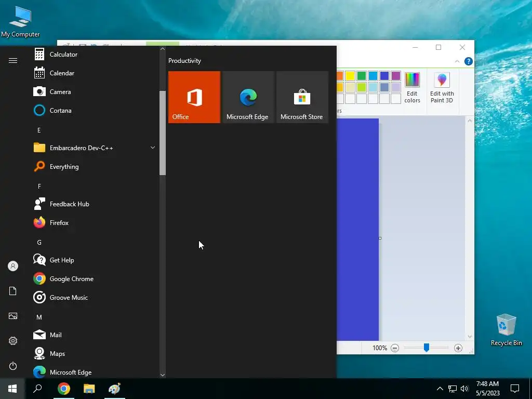Image resolution: width=532 pixels, height=399 pixels.
Task: Click the app list scroll-up arrow
Action: [163, 49]
